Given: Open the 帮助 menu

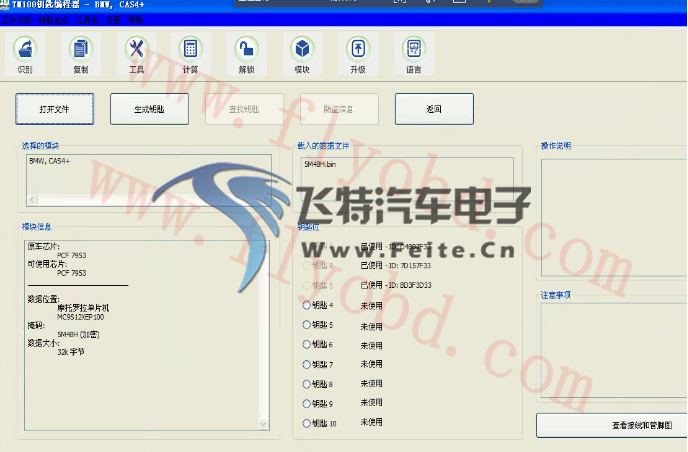Looking at the screenshot, I should coord(136,20).
